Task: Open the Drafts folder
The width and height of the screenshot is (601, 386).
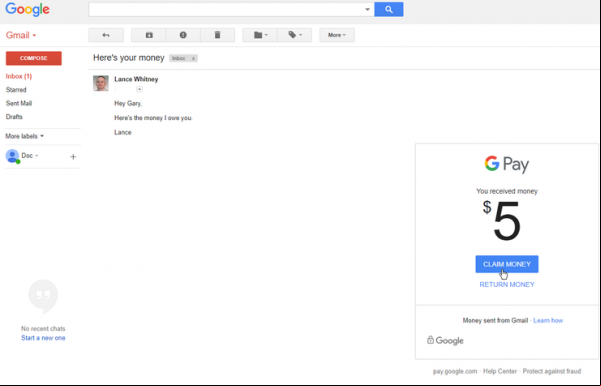Action: (14, 117)
